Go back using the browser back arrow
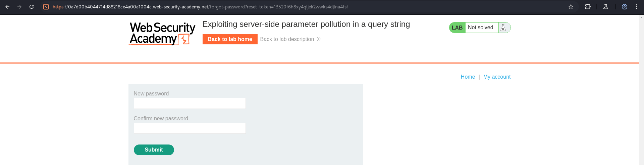 pyautogui.click(x=7, y=7)
